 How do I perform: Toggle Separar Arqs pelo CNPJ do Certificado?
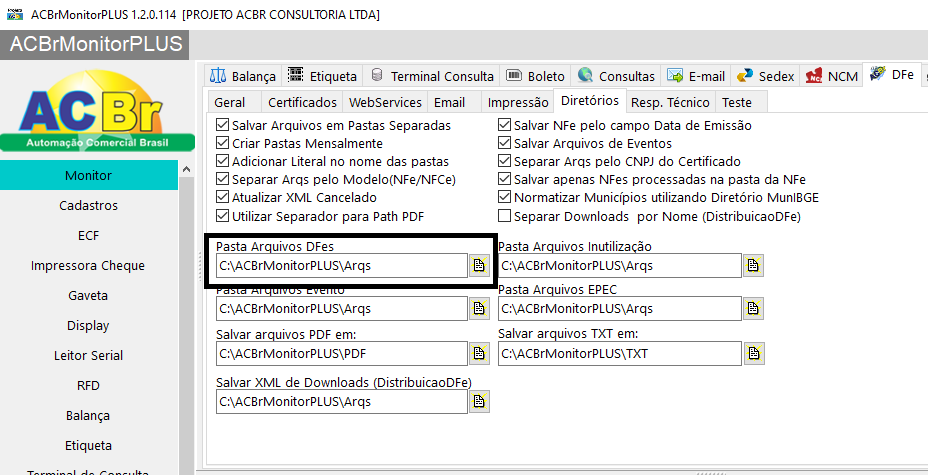pos(620,161)
